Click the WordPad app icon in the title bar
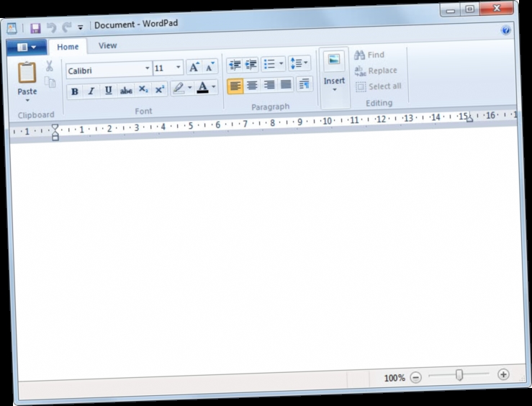This screenshot has height=406, width=532. (12, 29)
